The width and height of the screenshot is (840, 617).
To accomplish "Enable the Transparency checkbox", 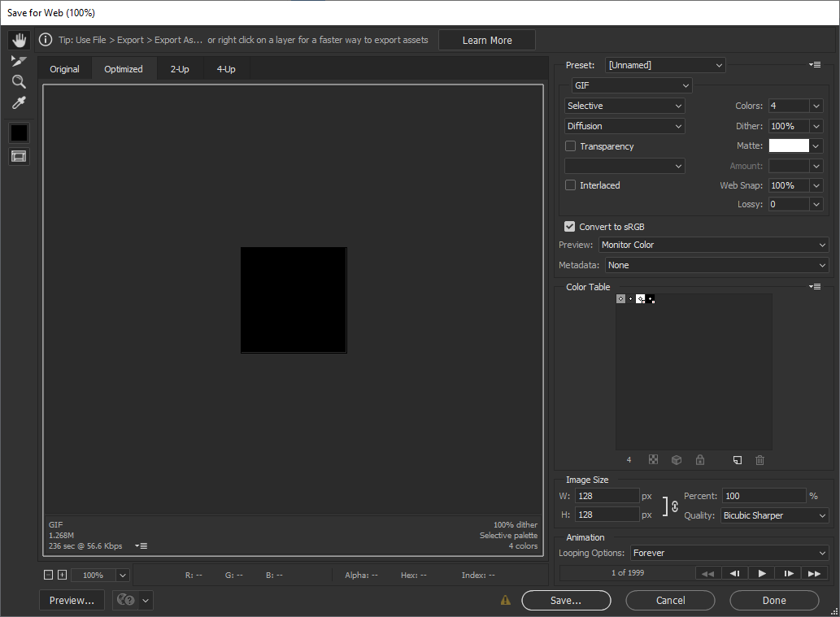I will (x=571, y=146).
